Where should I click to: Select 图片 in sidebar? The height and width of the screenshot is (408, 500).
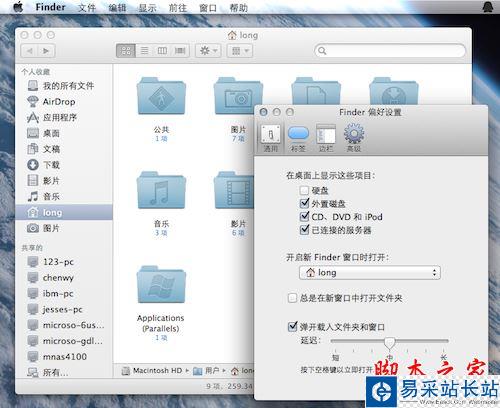64,228
